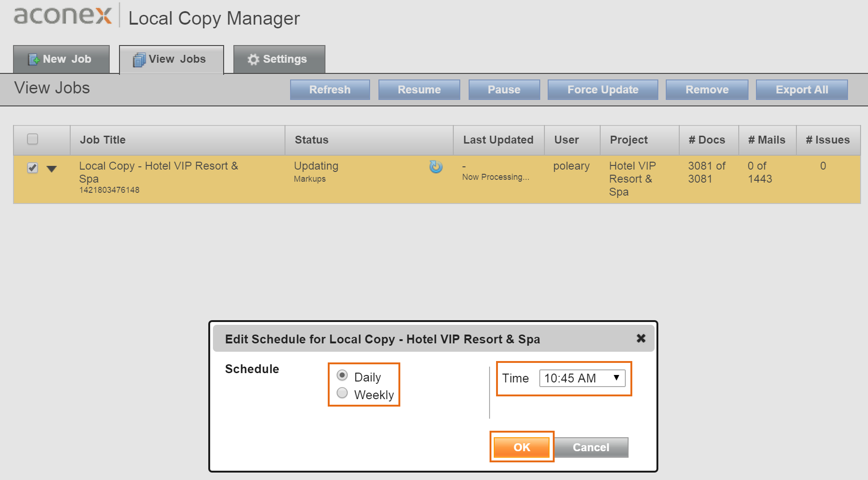The height and width of the screenshot is (480, 868).
Task: Select the Weekly schedule radio button
Action: tap(342, 393)
